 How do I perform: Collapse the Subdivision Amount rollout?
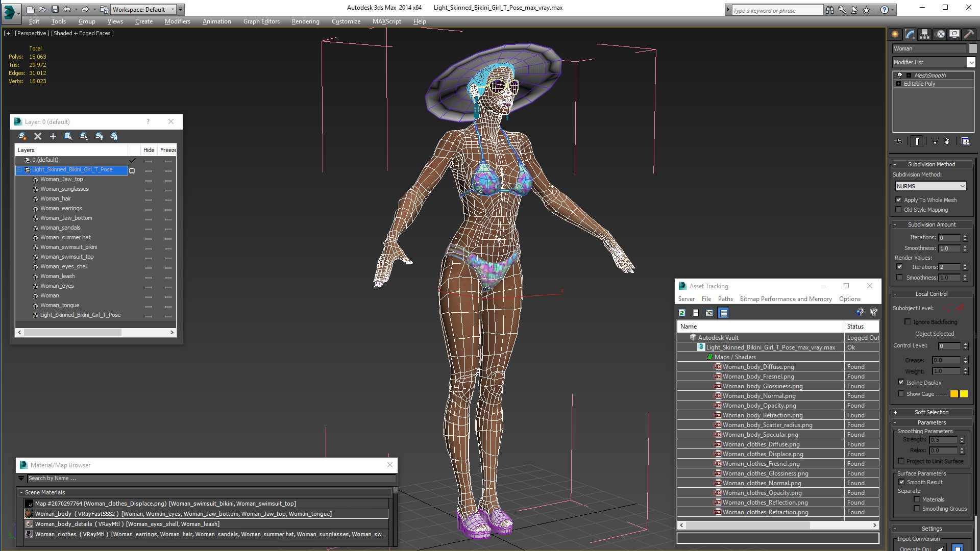(x=932, y=224)
